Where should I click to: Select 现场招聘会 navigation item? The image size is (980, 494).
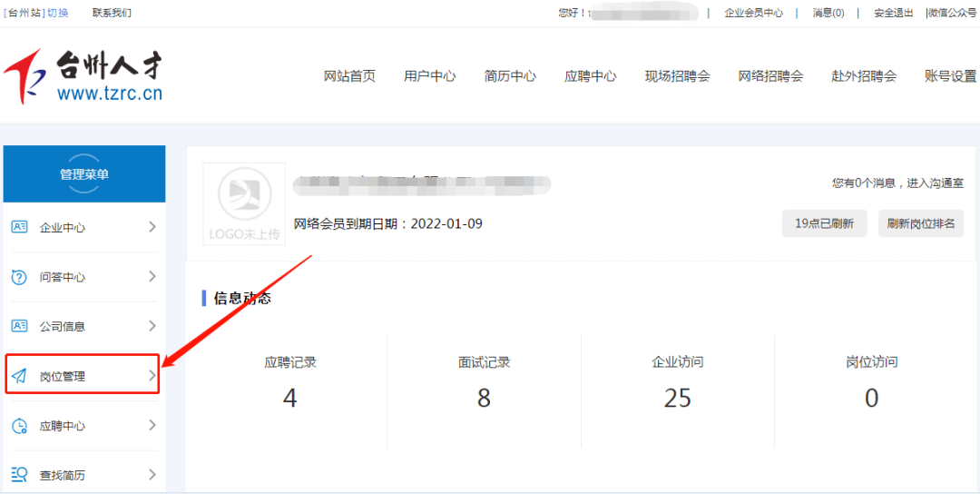(678, 77)
